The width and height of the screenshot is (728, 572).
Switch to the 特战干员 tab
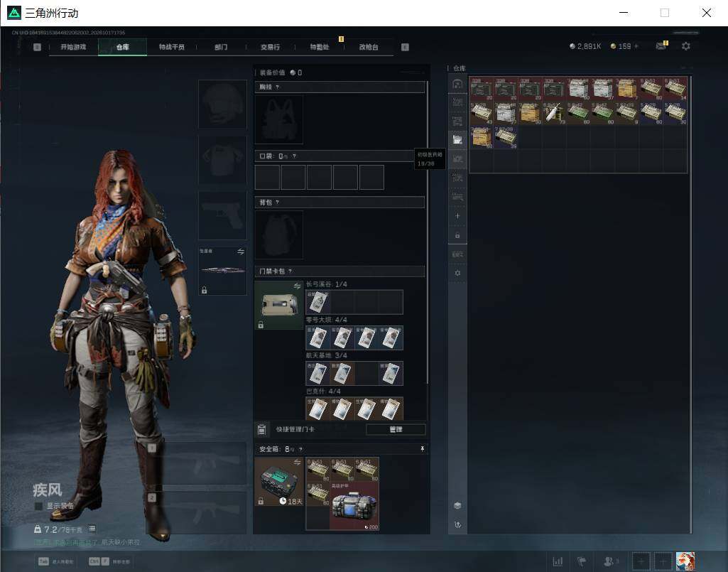(172, 47)
